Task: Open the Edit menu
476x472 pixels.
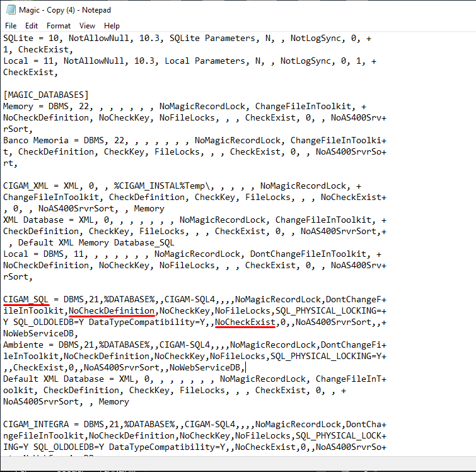Action: point(32,26)
